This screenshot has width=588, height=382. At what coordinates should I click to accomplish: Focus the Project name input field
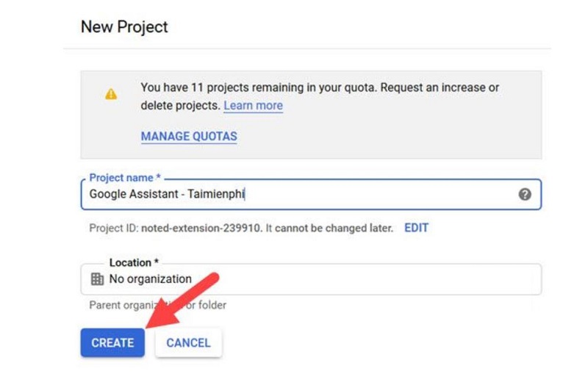click(x=311, y=194)
